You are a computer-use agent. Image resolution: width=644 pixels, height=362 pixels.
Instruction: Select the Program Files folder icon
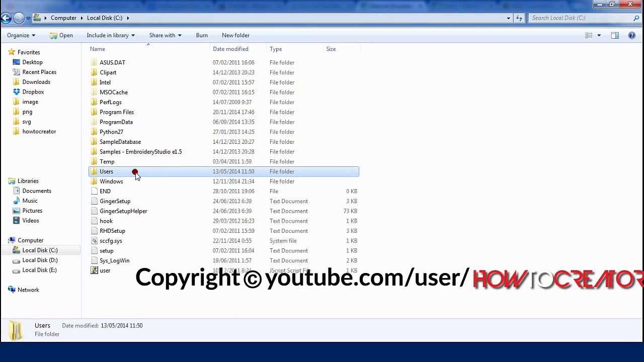tap(94, 112)
